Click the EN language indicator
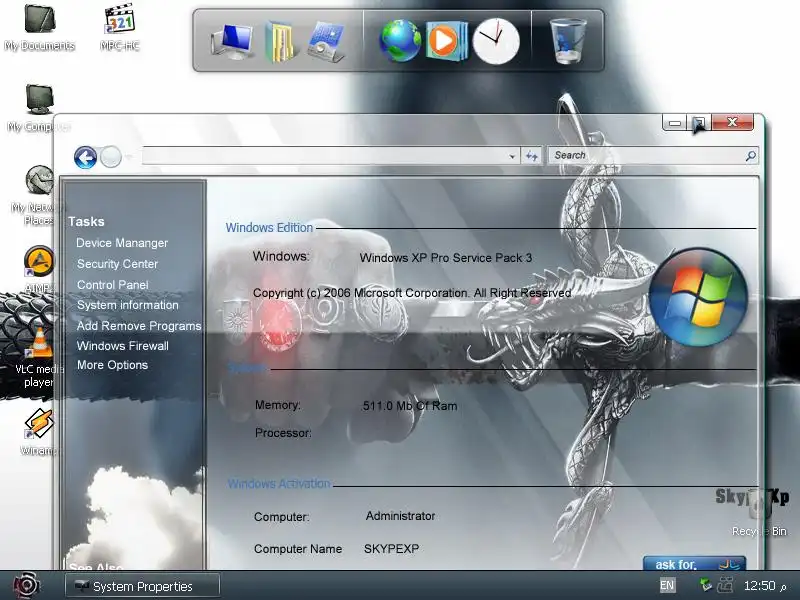 click(667, 585)
